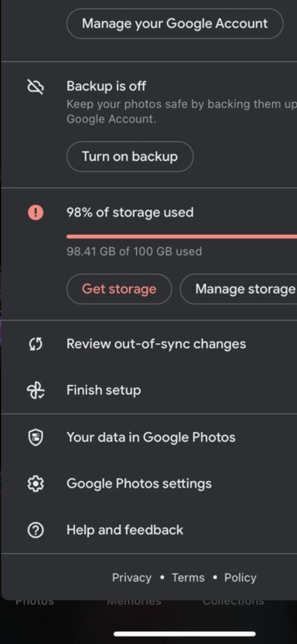Enable photo backup via Turn on backup
297x644 pixels.
tap(130, 156)
